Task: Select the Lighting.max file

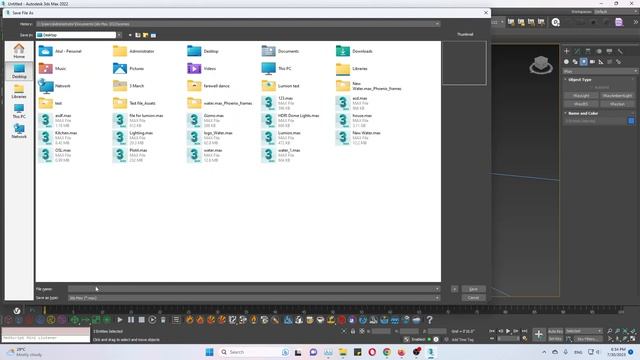Action: click(x=133, y=138)
